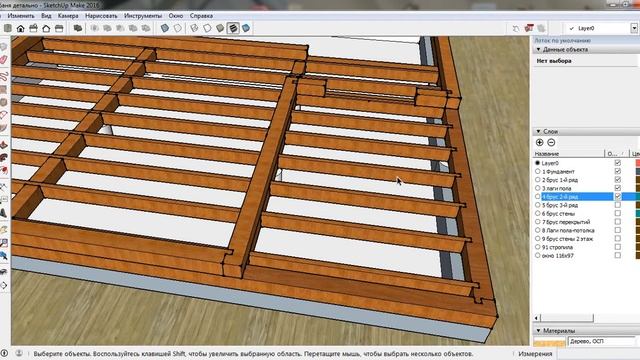Click color swatch of Layer0
Screen dimensions: 640x360
638,163
